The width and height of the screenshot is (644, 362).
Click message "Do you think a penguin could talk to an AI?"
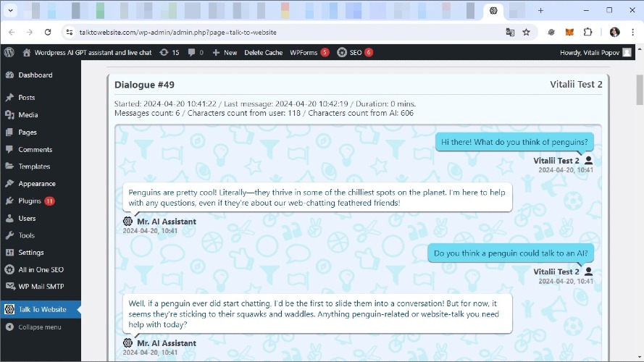(511, 253)
